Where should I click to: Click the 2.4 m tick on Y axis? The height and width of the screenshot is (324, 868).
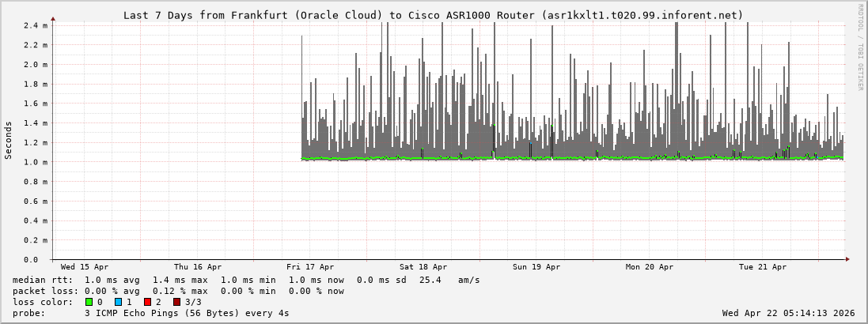[36, 26]
